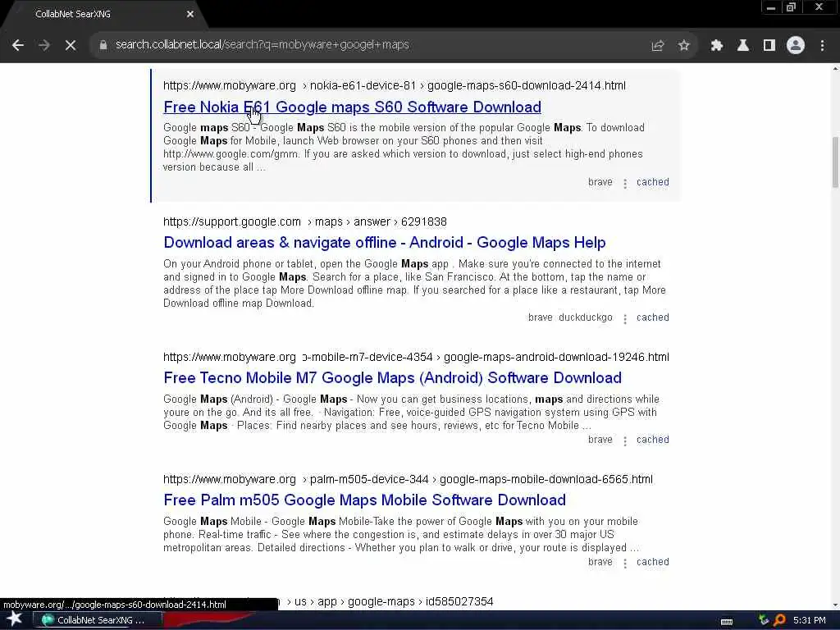
Task: Click the us › app › google-maps › id585027354 URL breadcrumb
Action: pos(390,601)
